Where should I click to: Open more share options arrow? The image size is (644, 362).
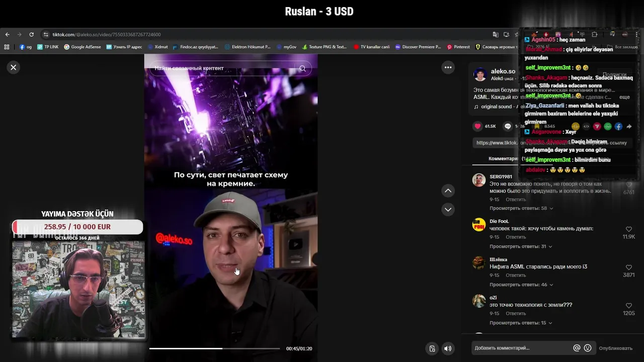pos(629,126)
